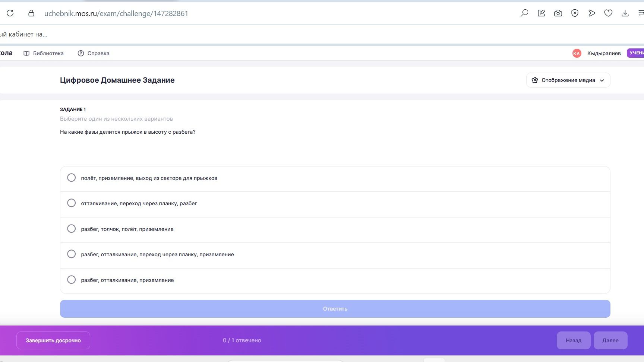Screen dimensions: 644x362
Task: Expand the Отображение медиа dropdown
Action: [568, 80]
